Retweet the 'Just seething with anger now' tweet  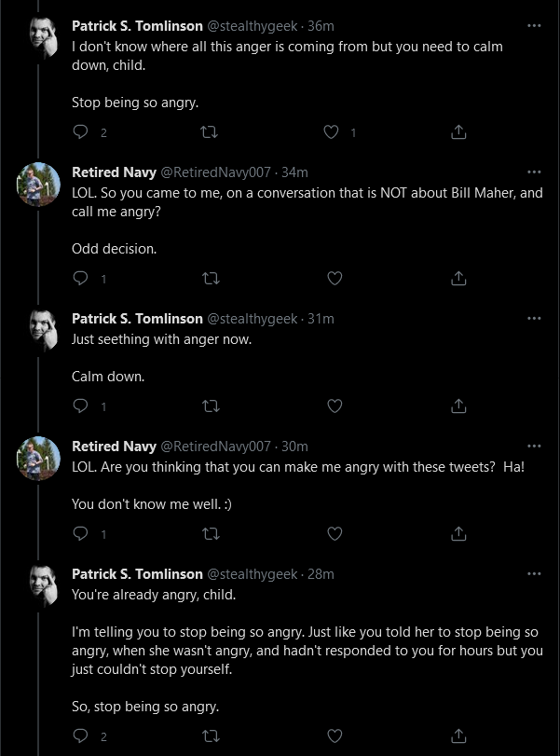coord(211,405)
